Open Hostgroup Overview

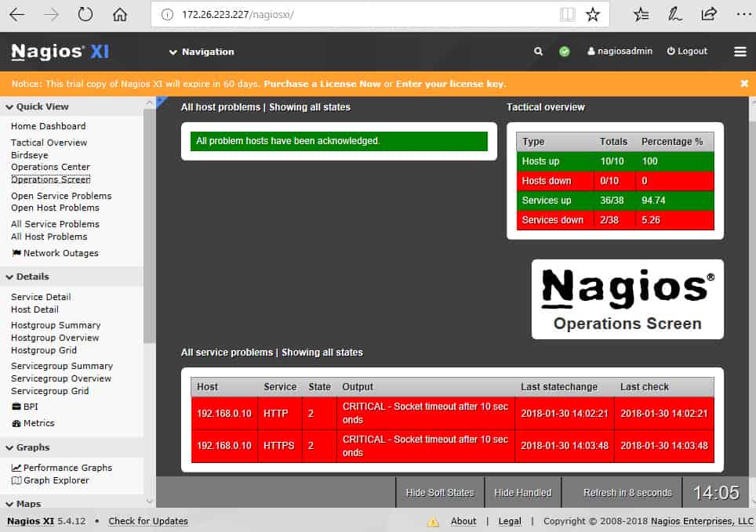(x=55, y=338)
